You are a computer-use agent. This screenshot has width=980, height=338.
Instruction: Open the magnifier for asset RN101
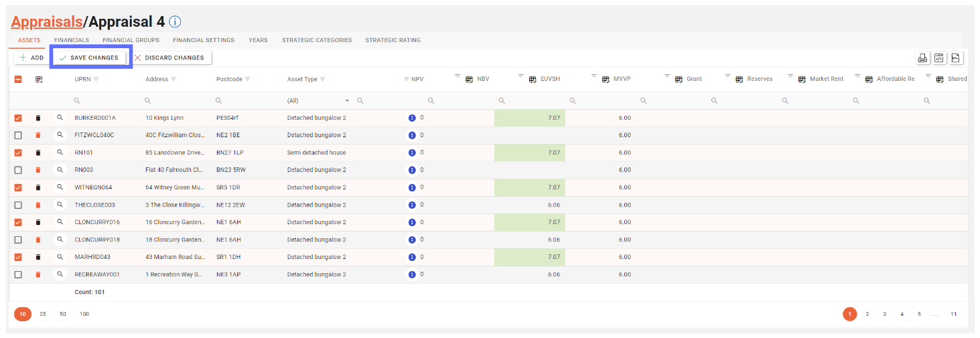(x=60, y=153)
